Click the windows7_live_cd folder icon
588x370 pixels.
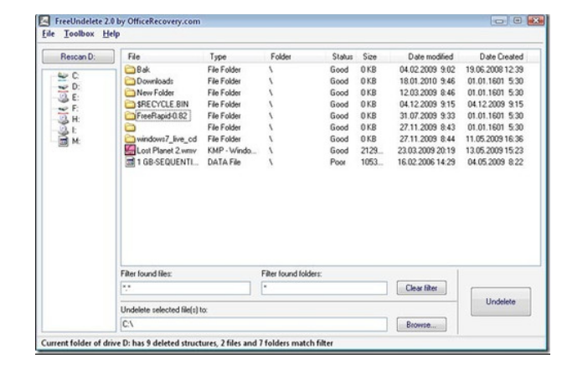coord(130,139)
